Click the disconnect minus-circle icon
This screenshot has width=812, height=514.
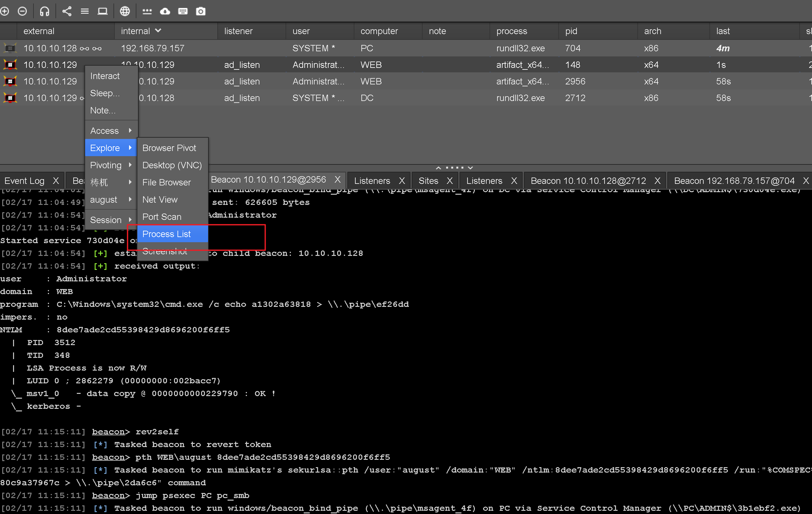22,11
